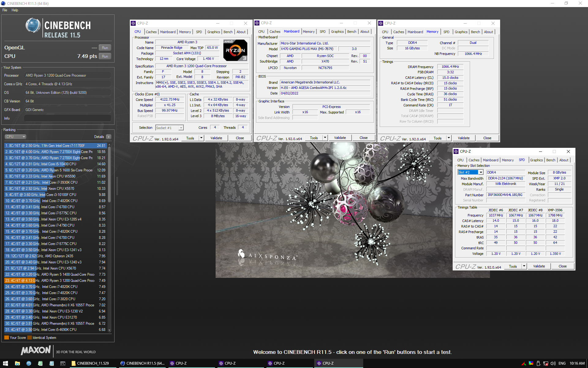
Task: Open the green notepad taskbar icon
Action: point(40,363)
